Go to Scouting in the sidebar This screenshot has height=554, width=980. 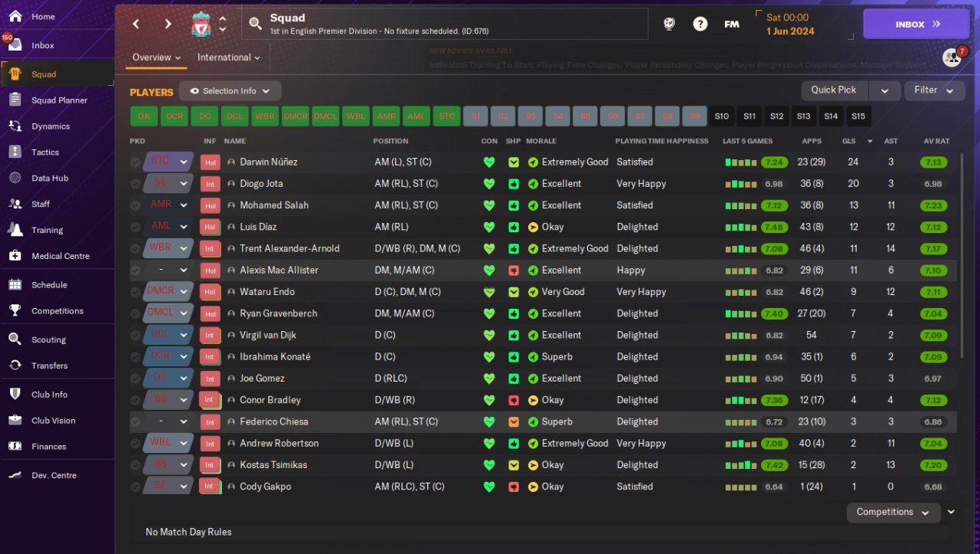coord(48,340)
